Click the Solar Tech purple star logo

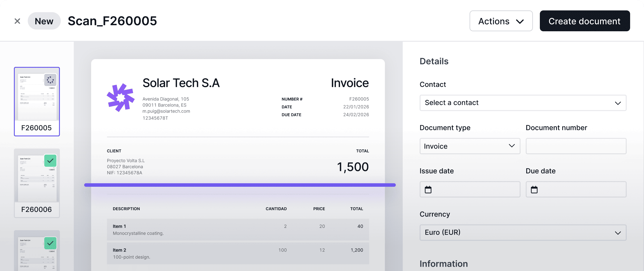[121, 98]
